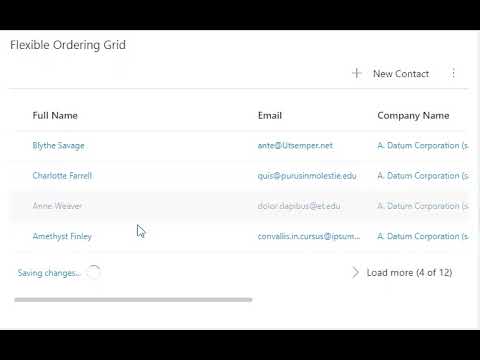The height and width of the screenshot is (360, 480).
Task: Open the Charlotte Farrell contact link
Action: tap(62, 176)
